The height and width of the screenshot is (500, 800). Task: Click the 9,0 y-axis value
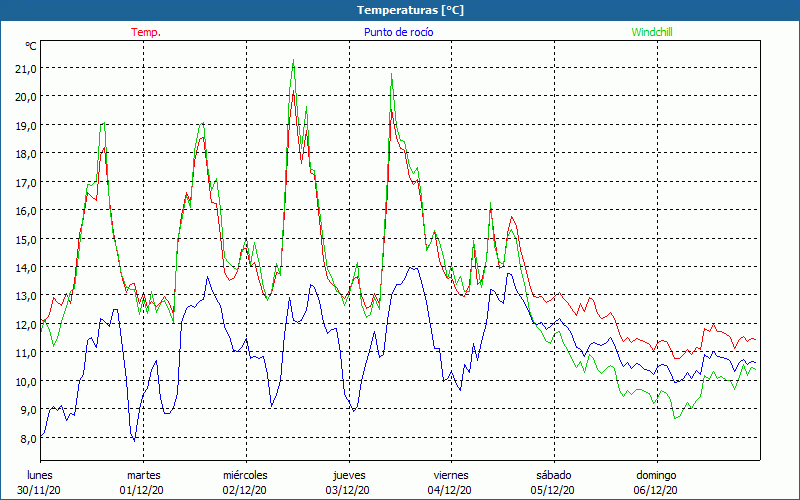tap(28, 409)
